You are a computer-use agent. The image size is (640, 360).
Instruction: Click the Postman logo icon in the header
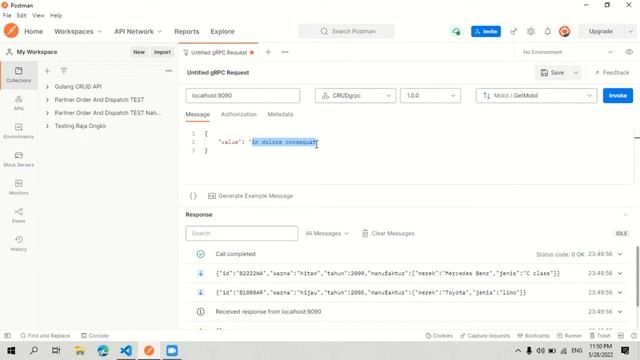[11, 31]
